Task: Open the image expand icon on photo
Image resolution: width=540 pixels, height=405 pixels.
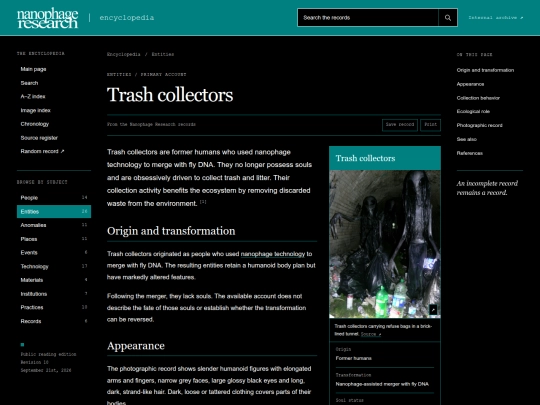Action: 433,310
